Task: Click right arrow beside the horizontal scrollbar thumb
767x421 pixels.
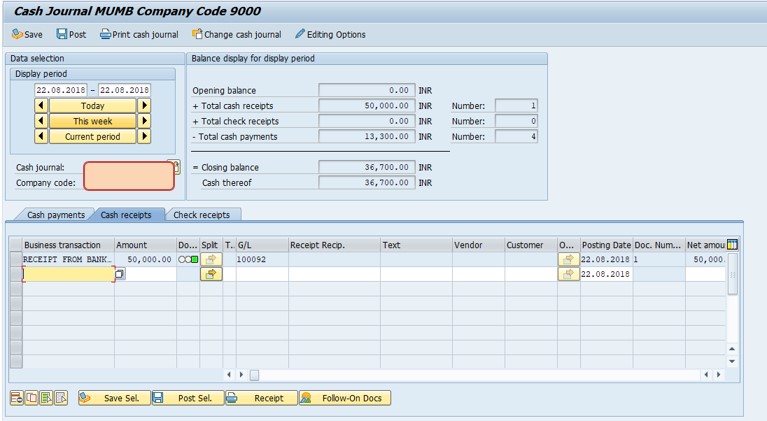Action: point(241,375)
